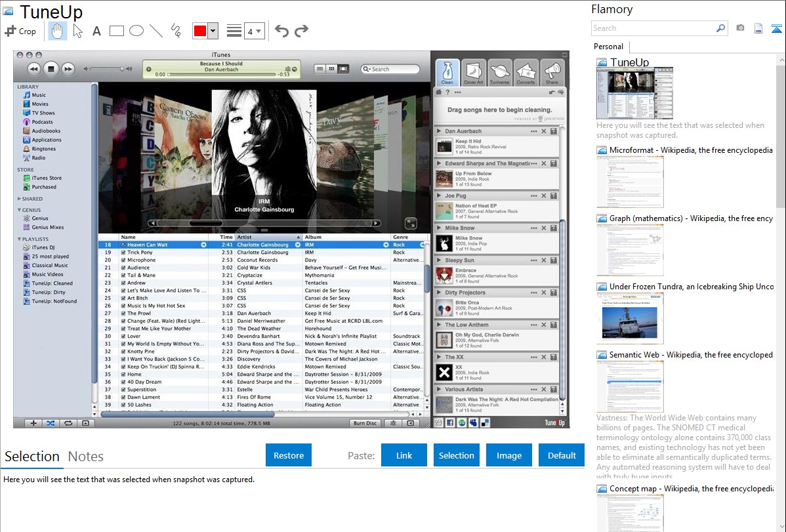The image size is (786, 532).
Task: Activate the text annotation tool
Action: (96, 31)
